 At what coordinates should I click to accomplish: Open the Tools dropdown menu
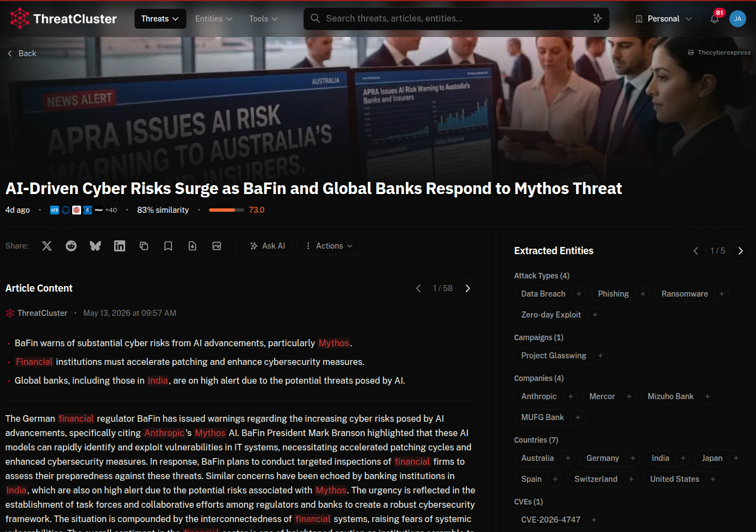click(x=263, y=19)
